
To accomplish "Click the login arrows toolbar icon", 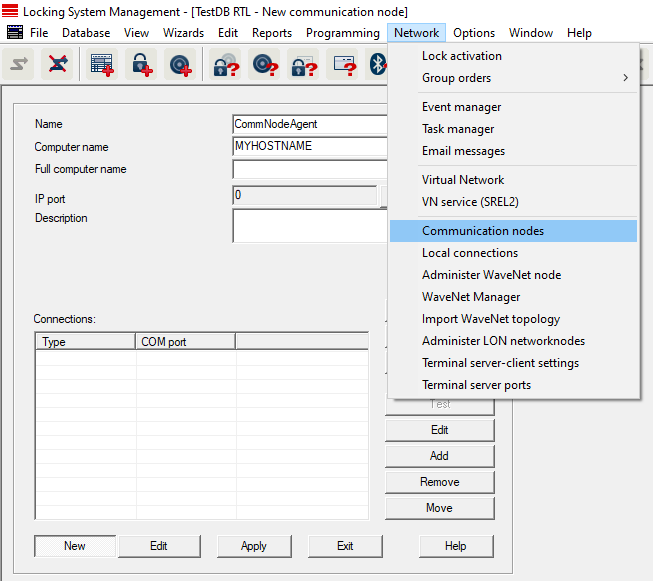I will tap(17, 65).
